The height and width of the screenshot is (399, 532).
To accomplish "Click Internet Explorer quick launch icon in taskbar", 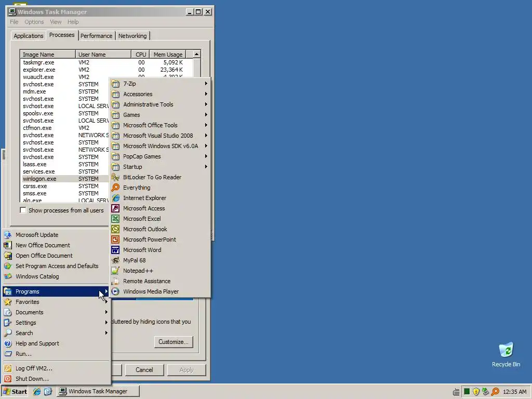I will coord(37,392).
